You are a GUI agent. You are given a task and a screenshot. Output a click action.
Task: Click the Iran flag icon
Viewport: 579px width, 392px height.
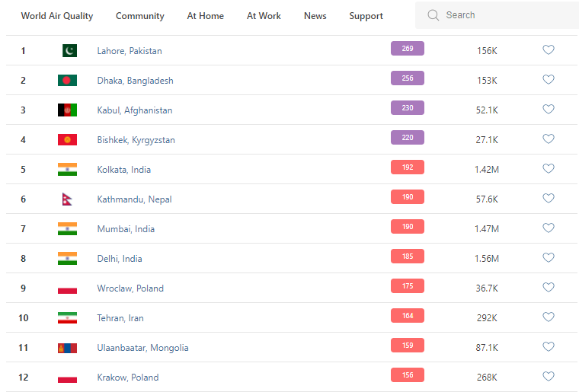[x=67, y=318]
